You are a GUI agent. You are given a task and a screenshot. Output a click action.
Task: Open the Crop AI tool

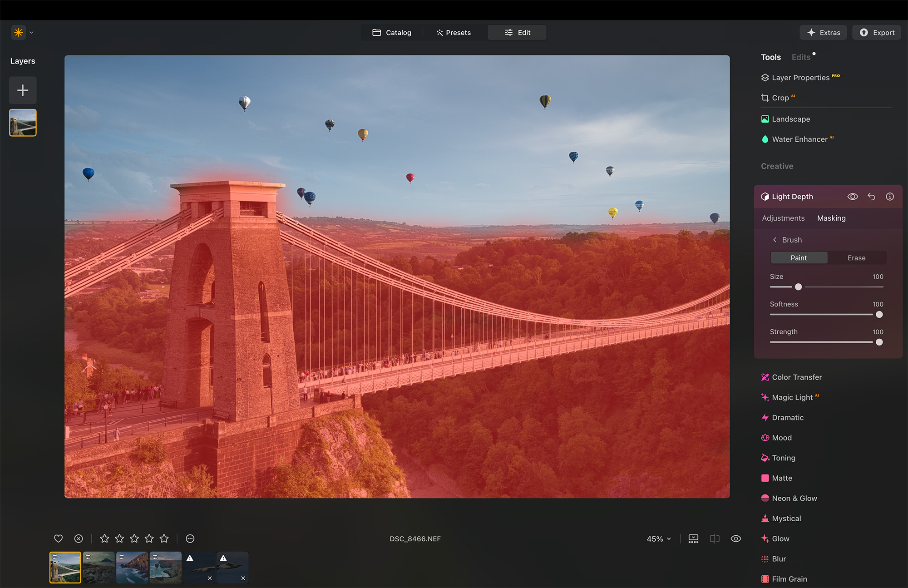click(780, 98)
